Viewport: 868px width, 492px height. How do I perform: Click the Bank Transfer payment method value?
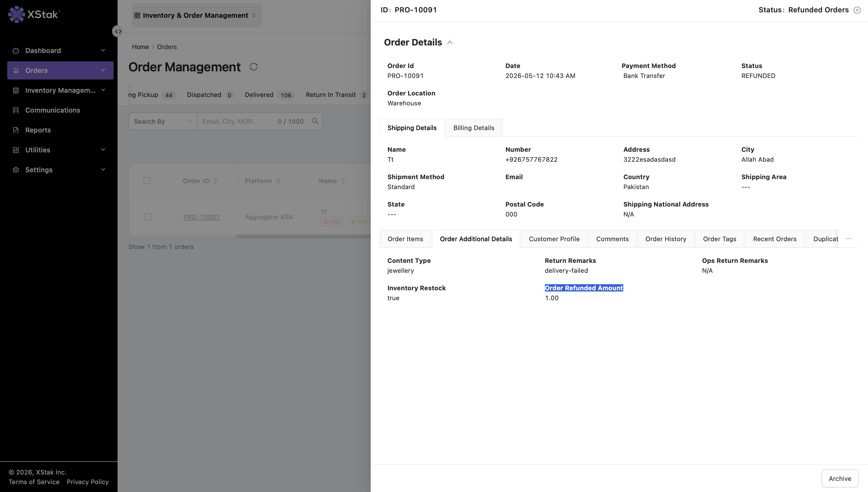(x=644, y=76)
